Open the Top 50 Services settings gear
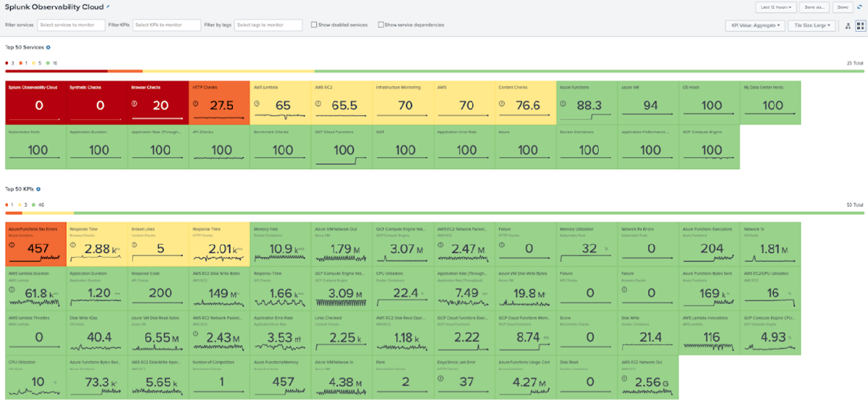The image size is (868, 401). click(48, 47)
